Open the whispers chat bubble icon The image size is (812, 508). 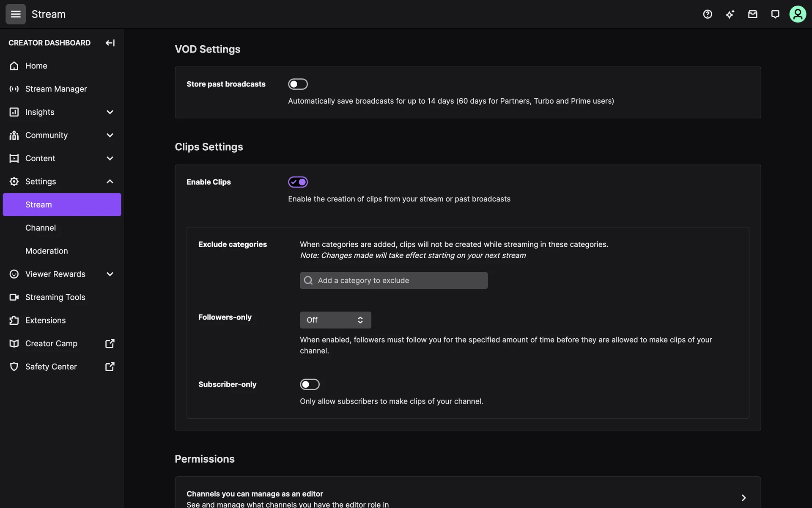click(x=775, y=14)
